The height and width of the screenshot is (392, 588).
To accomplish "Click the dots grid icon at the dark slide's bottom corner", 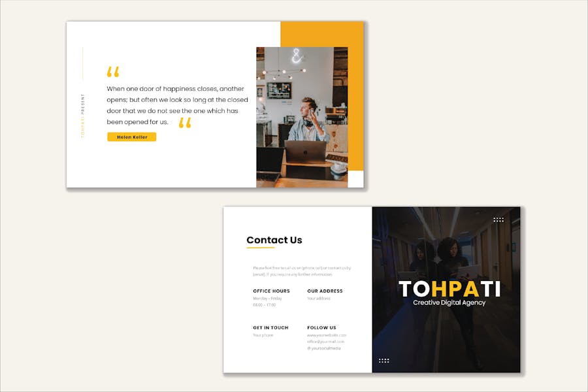I will click(384, 361).
